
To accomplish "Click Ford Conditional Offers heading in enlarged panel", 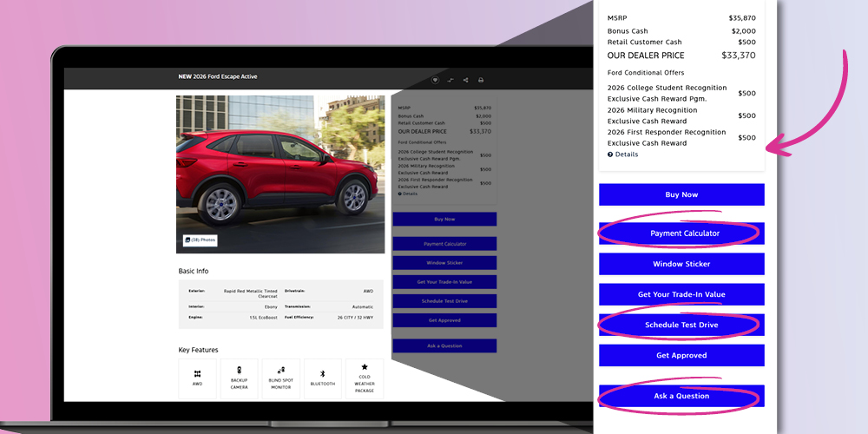I will (646, 73).
